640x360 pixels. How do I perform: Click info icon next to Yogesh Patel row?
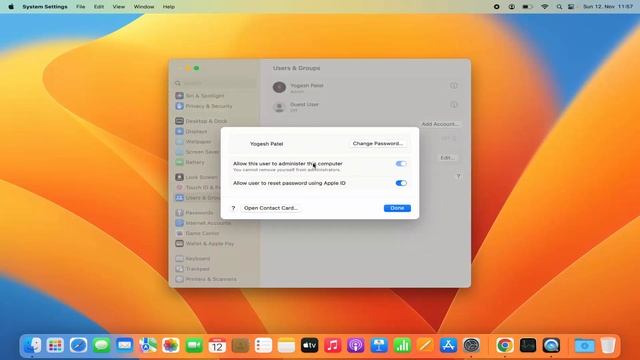[454, 86]
